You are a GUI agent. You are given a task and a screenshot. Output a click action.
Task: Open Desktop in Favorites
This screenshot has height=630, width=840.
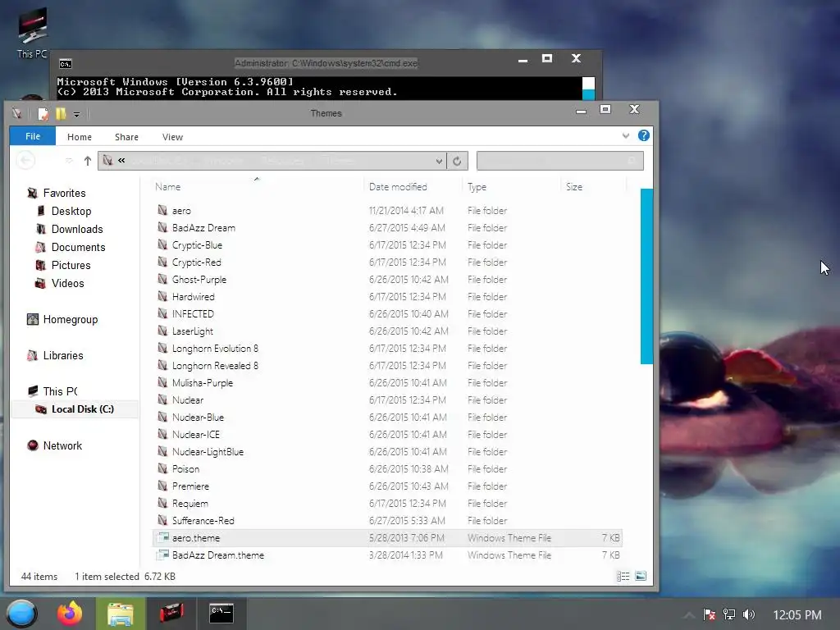click(x=71, y=211)
